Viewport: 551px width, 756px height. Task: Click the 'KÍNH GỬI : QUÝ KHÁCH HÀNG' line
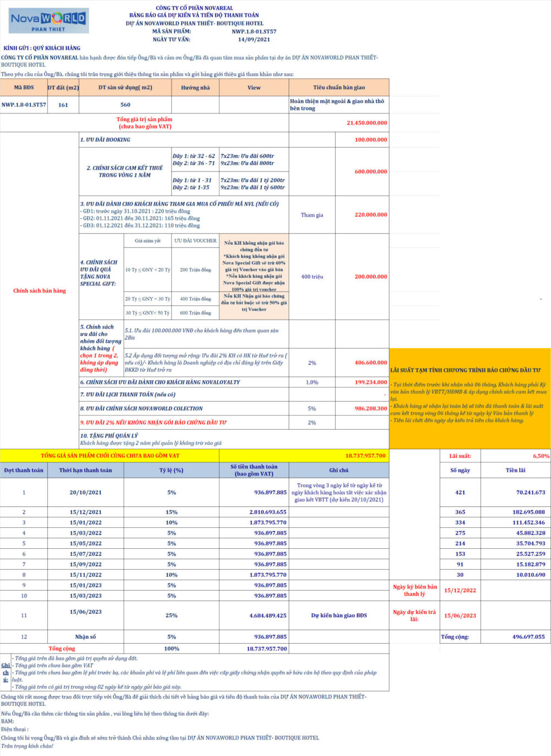(42, 48)
